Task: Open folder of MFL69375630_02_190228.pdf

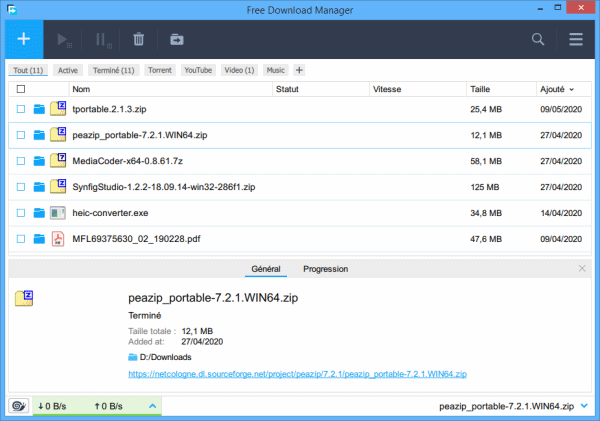Action: coord(39,239)
